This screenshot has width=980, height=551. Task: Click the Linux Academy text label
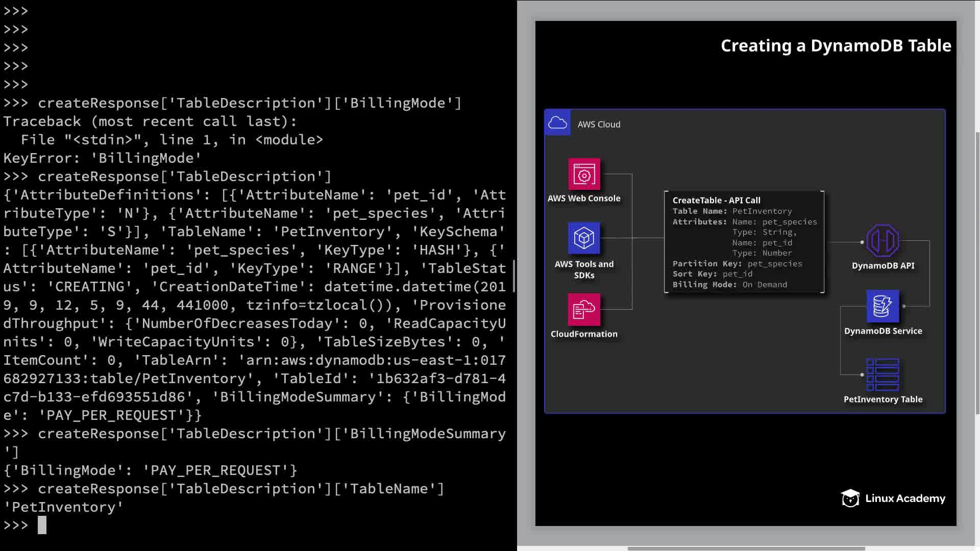(x=905, y=498)
